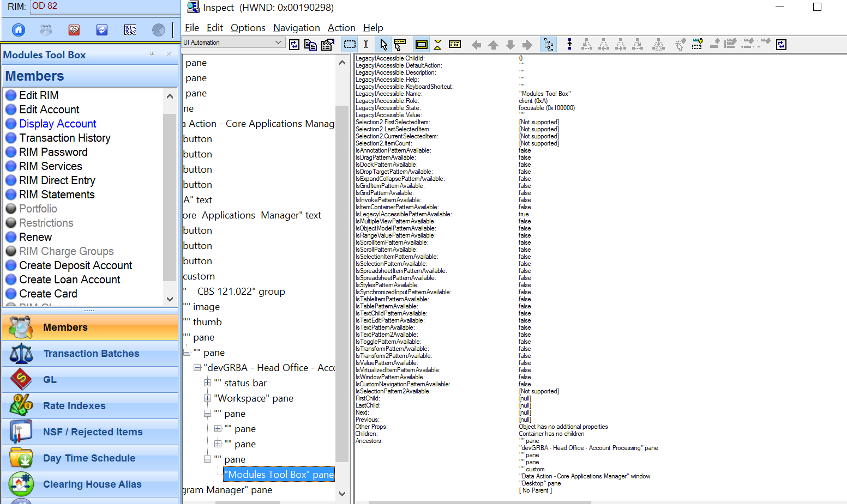Click the Copy properties icon in Inspect toolbar
Viewport: 847px width, 504px height.
(311, 44)
